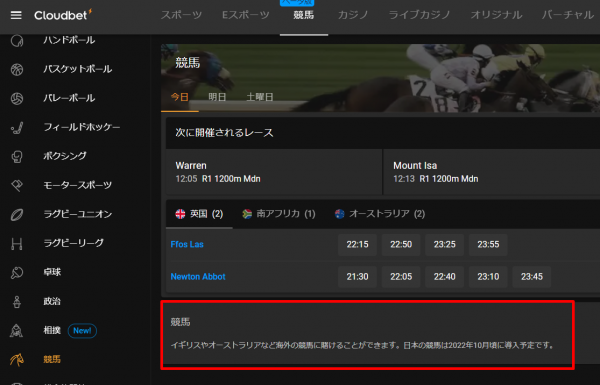Open Warren 12:05 race card
Screen dimensions: 600x385
coord(274,172)
